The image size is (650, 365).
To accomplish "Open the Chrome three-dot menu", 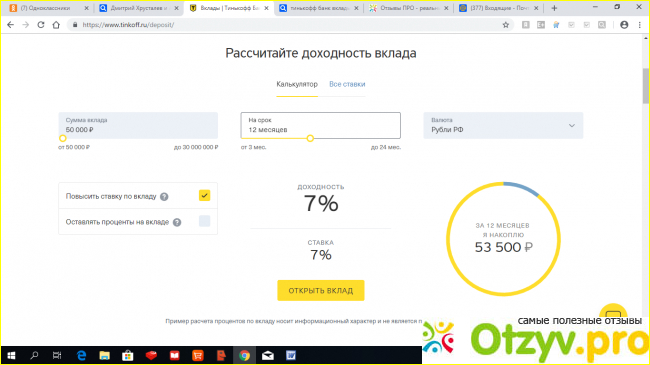I will coord(640,25).
